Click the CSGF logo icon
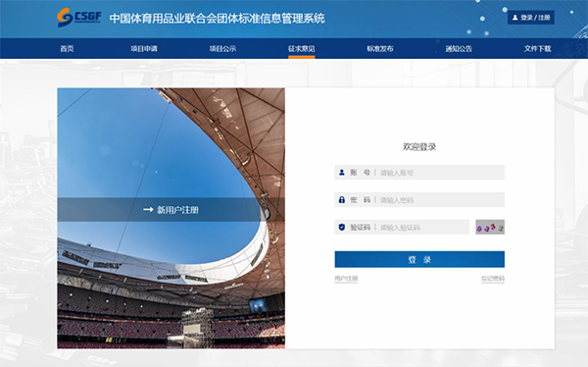This screenshot has height=367, width=588. point(65,18)
